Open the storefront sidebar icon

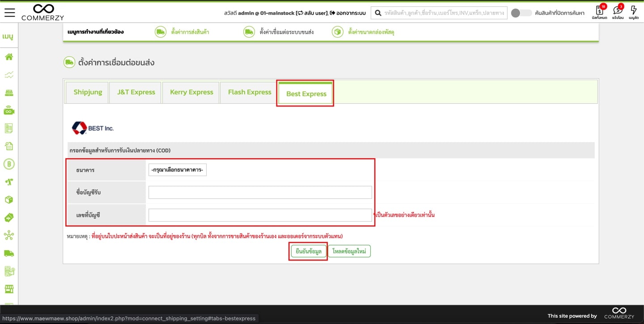click(9, 289)
